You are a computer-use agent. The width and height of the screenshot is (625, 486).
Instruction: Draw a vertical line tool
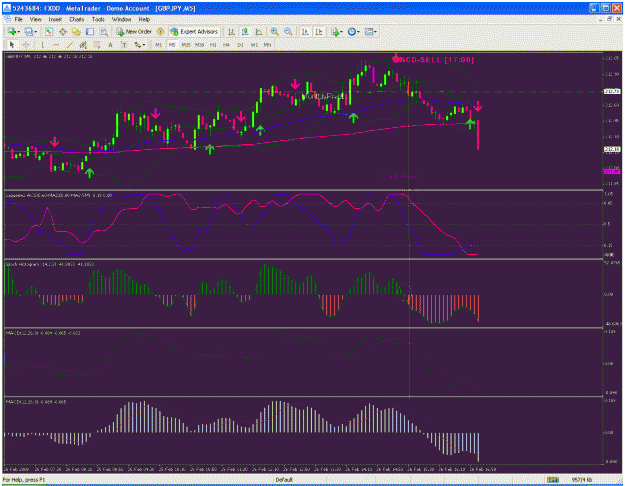click(x=42, y=45)
